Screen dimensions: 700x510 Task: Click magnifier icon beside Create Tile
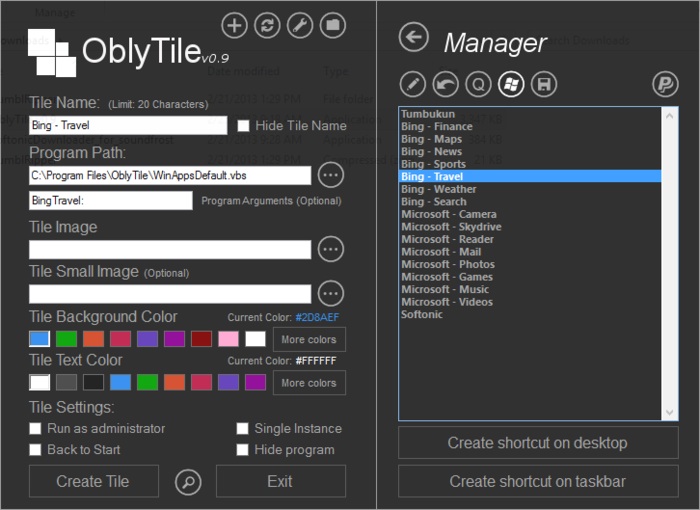[x=187, y=482]
